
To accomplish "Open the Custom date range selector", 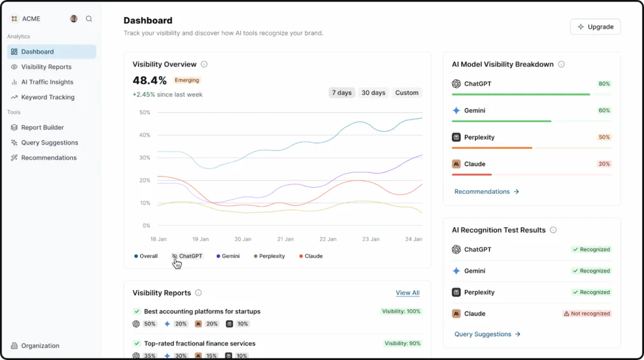I will point(407,93).
